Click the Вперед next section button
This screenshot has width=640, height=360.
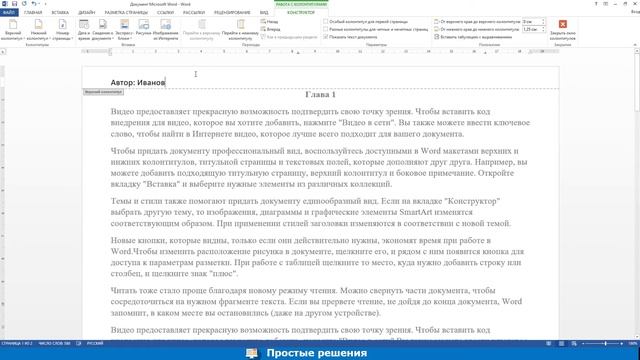(x=270, y=29)
